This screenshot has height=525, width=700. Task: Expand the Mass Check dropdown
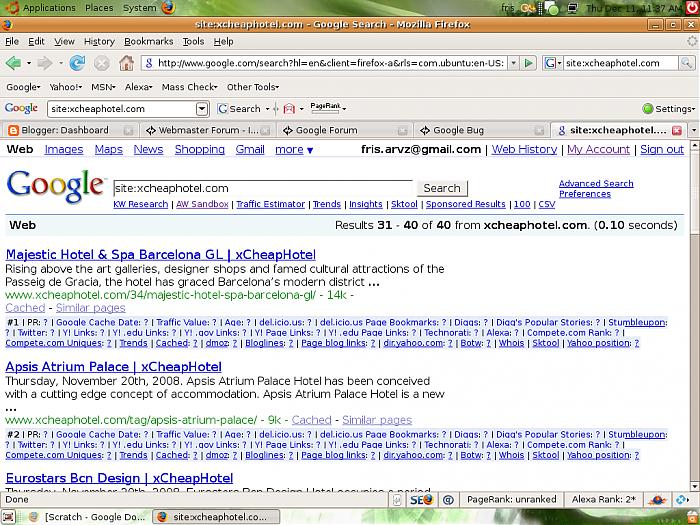click(x=190, y=87)
